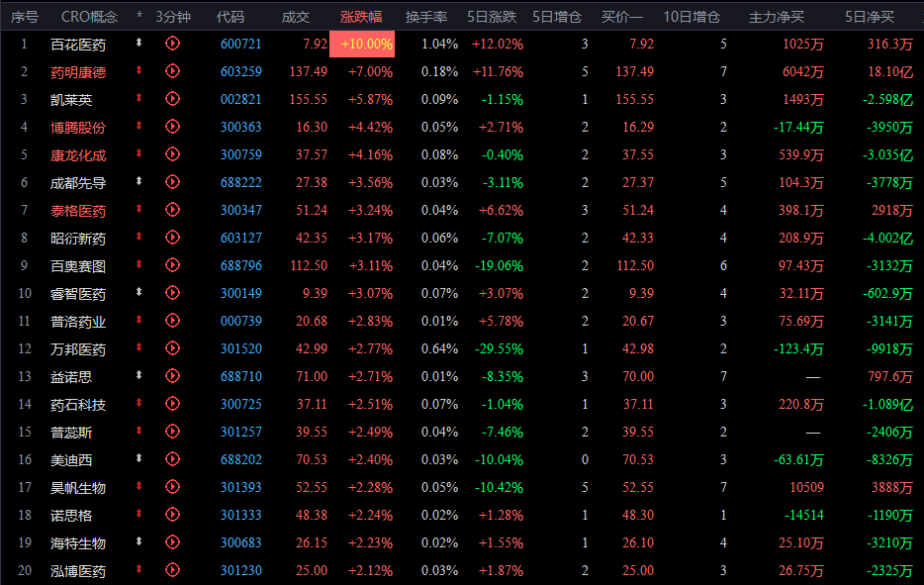
Task: Select stock name 康龙化成
Action: pos(78,155)
